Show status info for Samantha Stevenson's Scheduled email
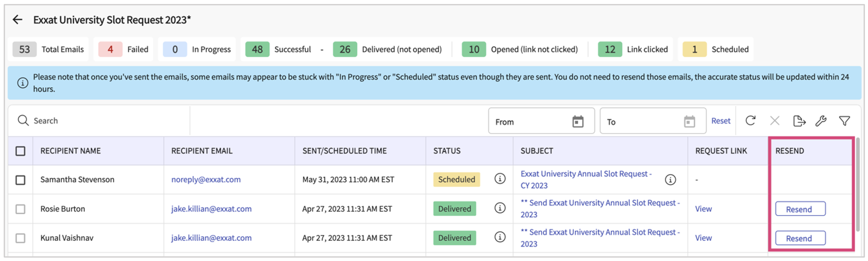 [500, 179]
